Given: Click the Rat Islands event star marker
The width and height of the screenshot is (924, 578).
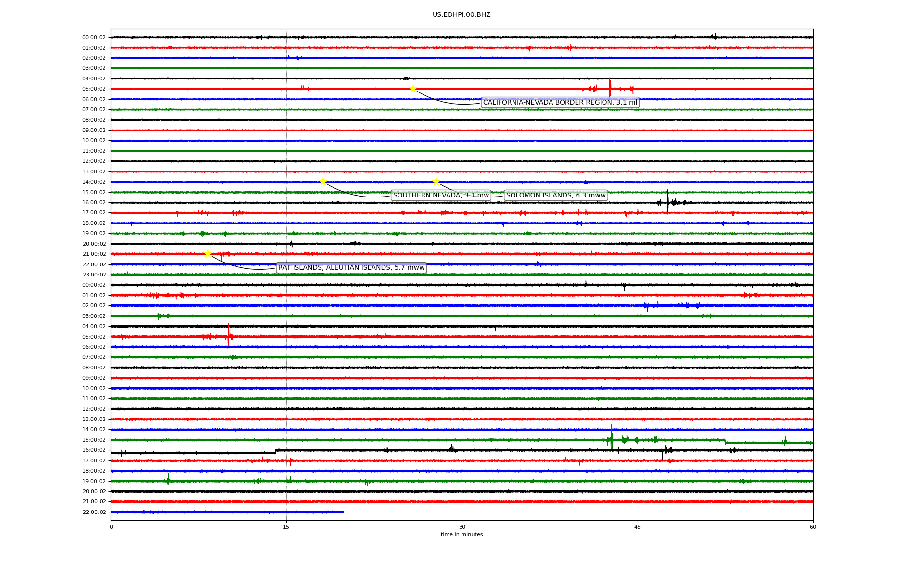Looking at the screenshot, I should pyautogui.click(x=208, y=254).
